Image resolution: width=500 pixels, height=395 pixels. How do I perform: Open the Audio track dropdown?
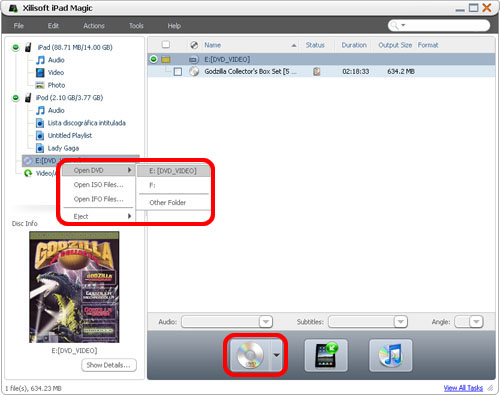point(266,322)
